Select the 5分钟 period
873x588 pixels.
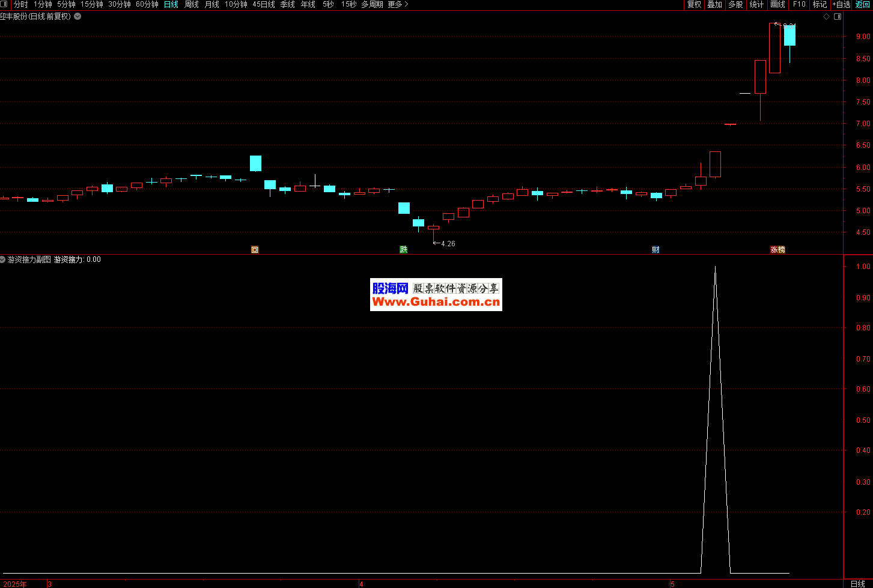66,4
